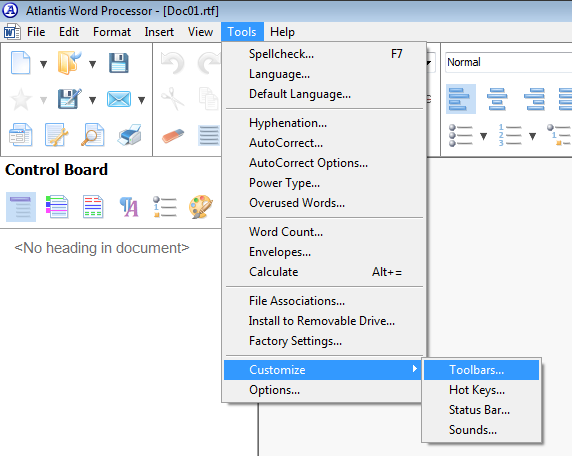Expand the bulleted list dropdown arrow
This screenshot has width=572, height=456.
tap(484, 136)
